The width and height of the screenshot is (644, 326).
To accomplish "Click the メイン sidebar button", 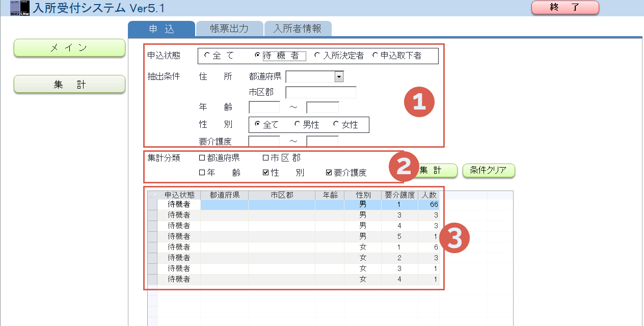I will pyautogui.click(x=69, y=48).
